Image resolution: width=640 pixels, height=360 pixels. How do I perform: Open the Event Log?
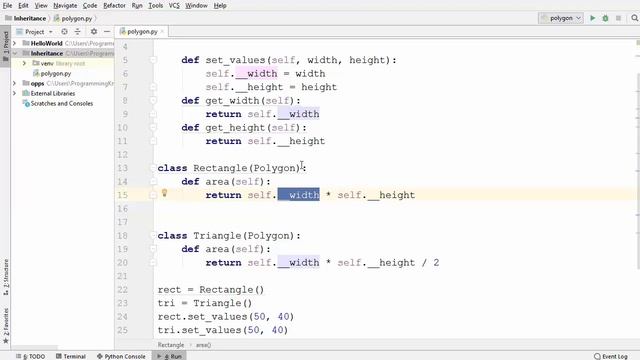[611, 356]
